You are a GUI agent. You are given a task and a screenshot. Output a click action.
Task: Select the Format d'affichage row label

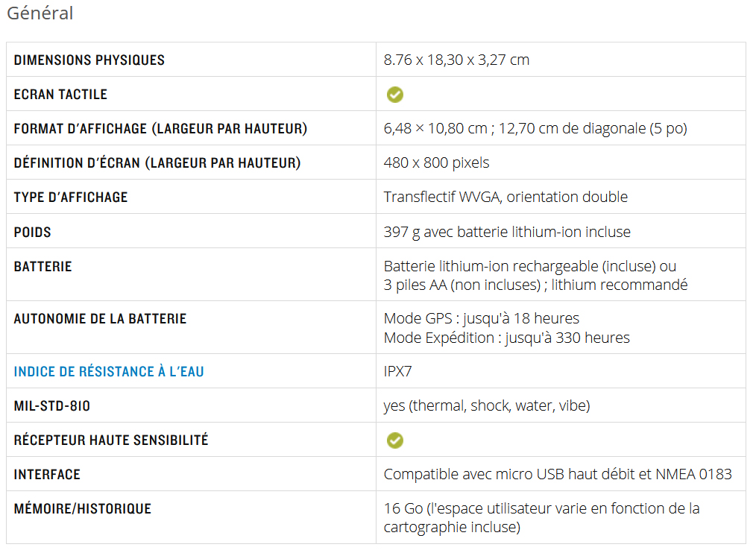coord(160,129)
